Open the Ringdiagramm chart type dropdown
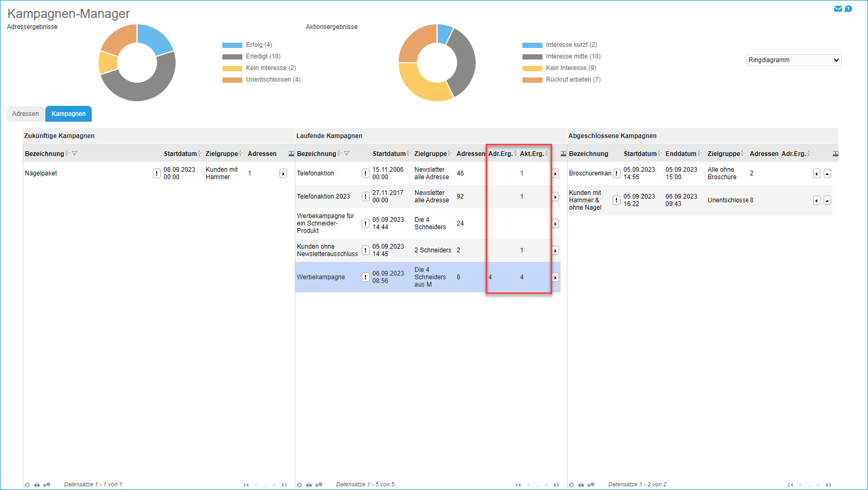The height and width of the screenshot is (490, 868). (x=793, y=60)
